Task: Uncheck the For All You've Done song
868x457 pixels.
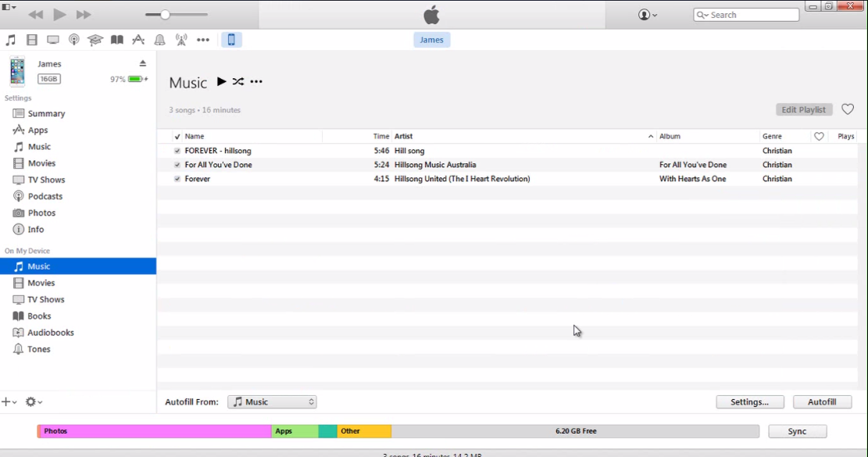Action: click(177, 165)
